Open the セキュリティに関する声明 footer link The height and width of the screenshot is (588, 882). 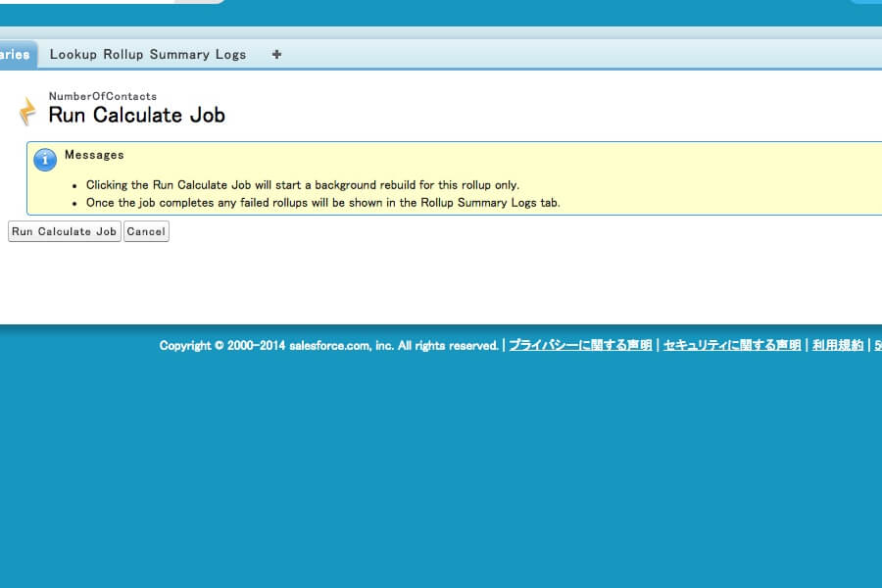coord(732,346)
